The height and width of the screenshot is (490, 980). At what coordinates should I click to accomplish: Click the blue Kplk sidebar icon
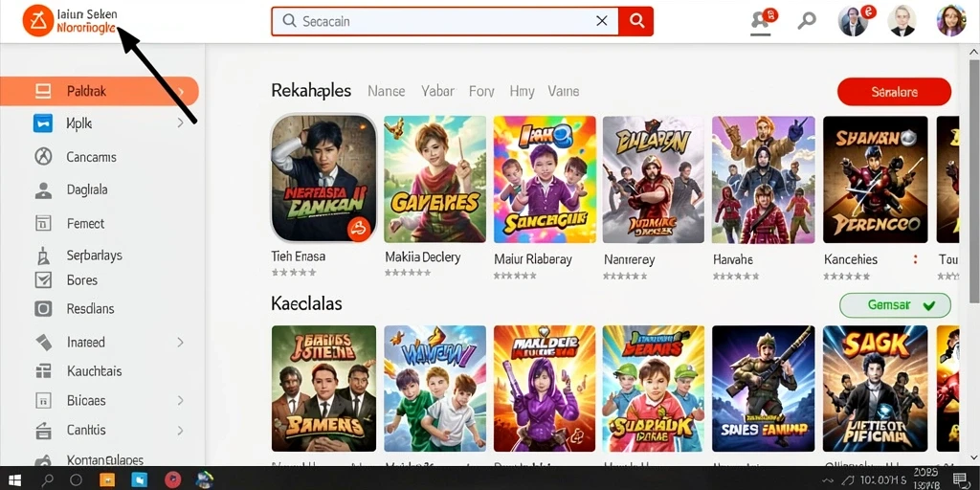point(43,123)
